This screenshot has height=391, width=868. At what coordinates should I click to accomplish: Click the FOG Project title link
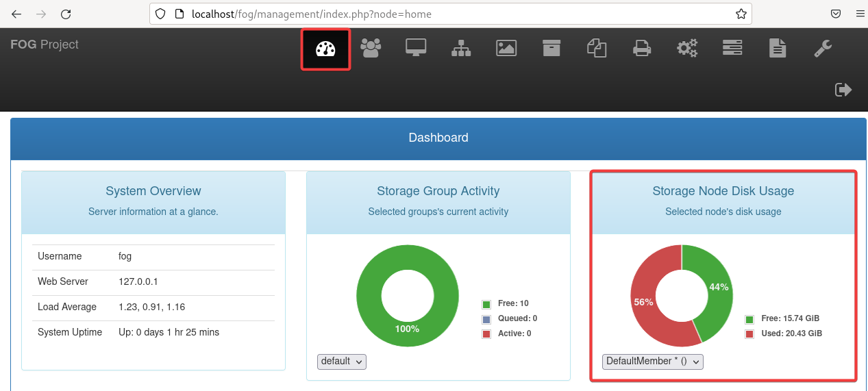pos(45,45)
